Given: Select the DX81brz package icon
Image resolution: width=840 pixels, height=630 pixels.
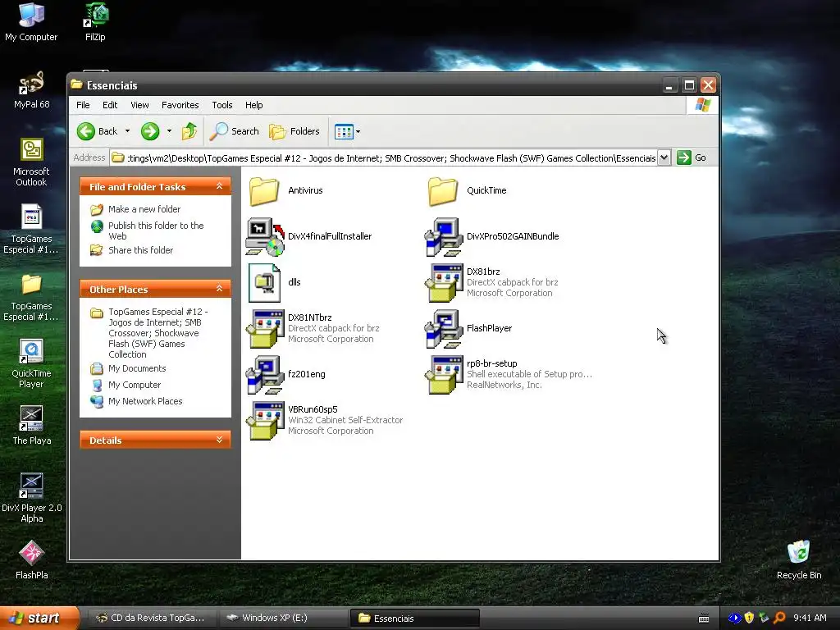Looking at the screenshot, I should point(444,283).
